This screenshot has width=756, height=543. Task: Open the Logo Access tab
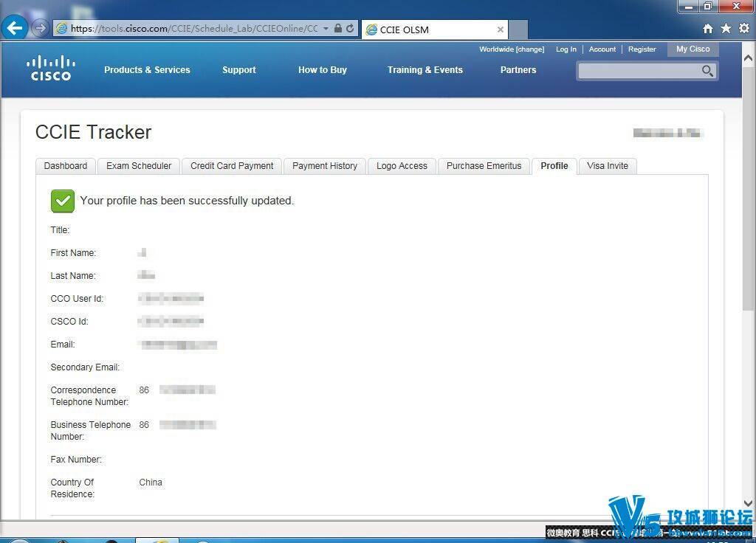(402, 166)
